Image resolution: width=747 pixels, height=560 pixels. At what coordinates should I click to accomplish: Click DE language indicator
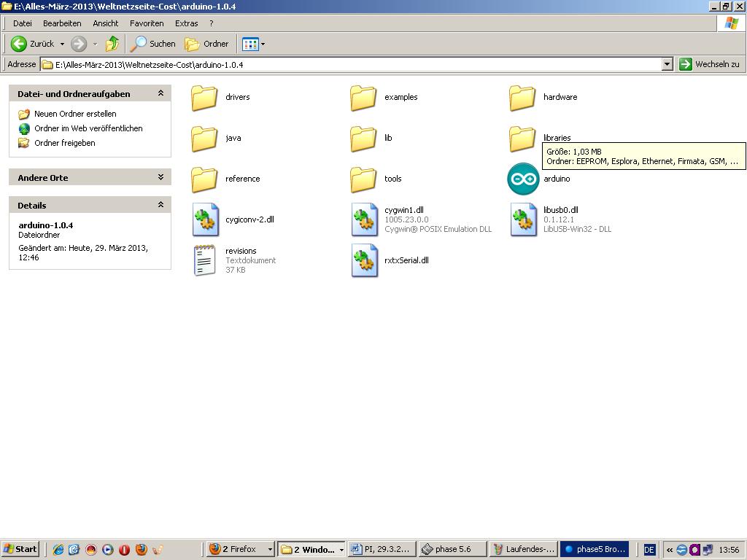[649, 550]
